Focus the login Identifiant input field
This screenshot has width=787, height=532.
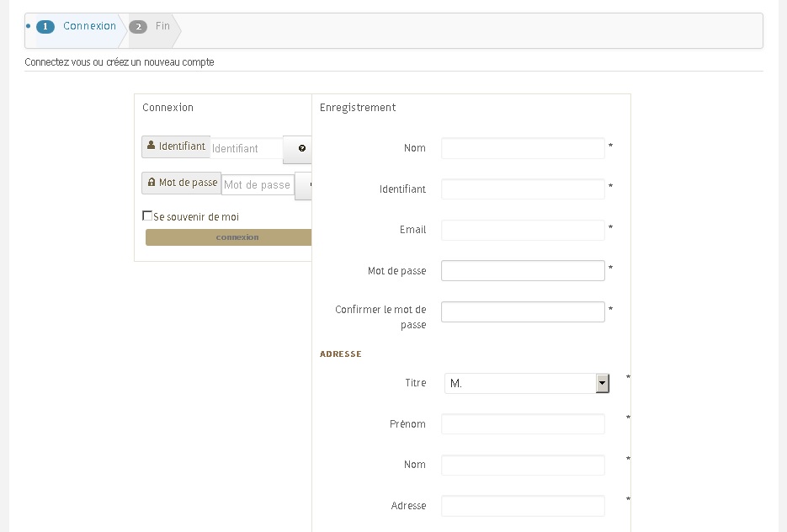[246, 149]
